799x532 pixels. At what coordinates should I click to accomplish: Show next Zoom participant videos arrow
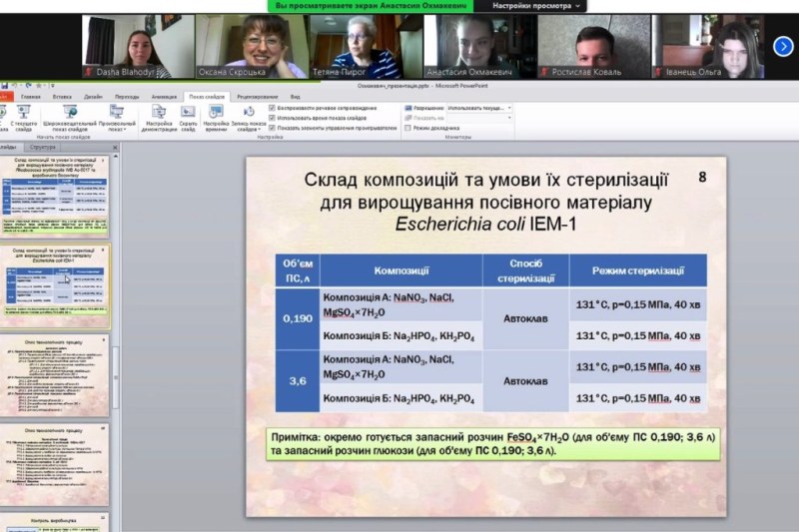click(783, 46)
